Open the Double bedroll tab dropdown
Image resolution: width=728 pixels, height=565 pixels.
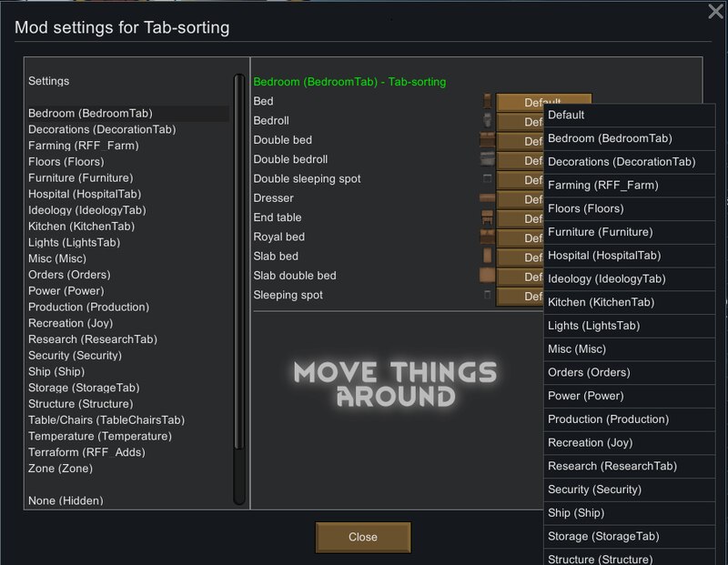[x=520, y=160]
